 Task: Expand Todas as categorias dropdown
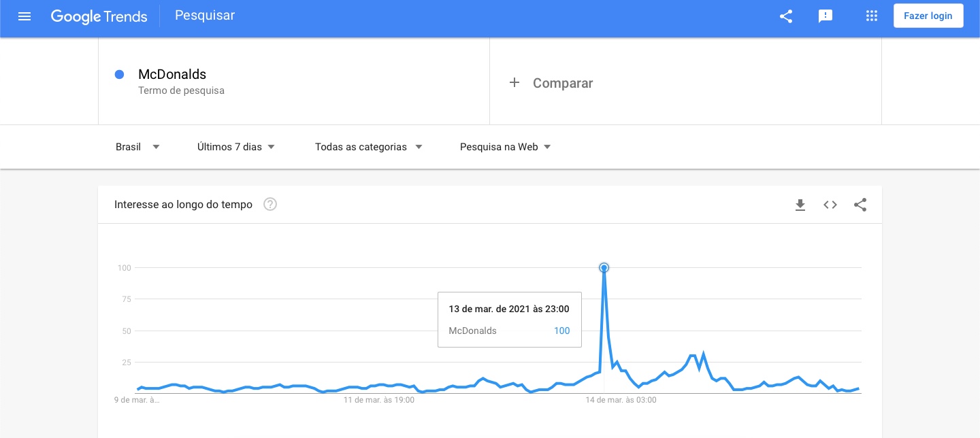[x=369, y=147]
